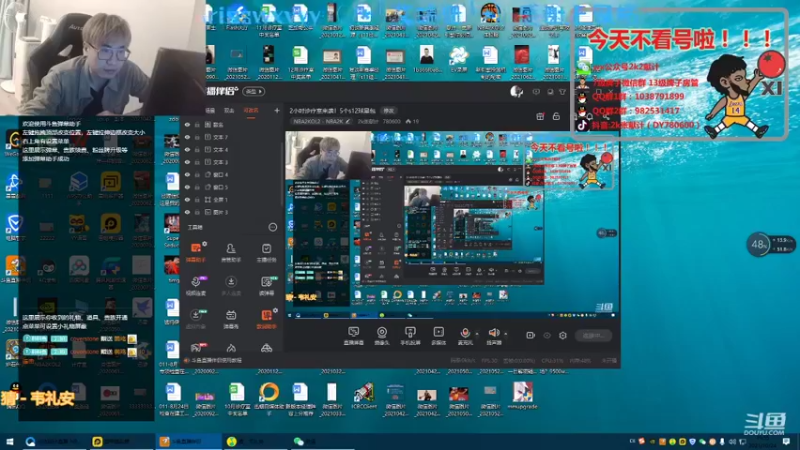Click the layer list scrollbar
The width and height of the screenshot is (800, 450).
[283, 173]
